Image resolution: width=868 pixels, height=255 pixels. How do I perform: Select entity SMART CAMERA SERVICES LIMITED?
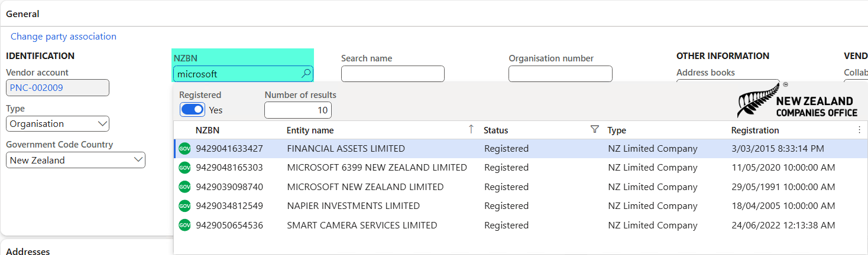tap(362, 225)
